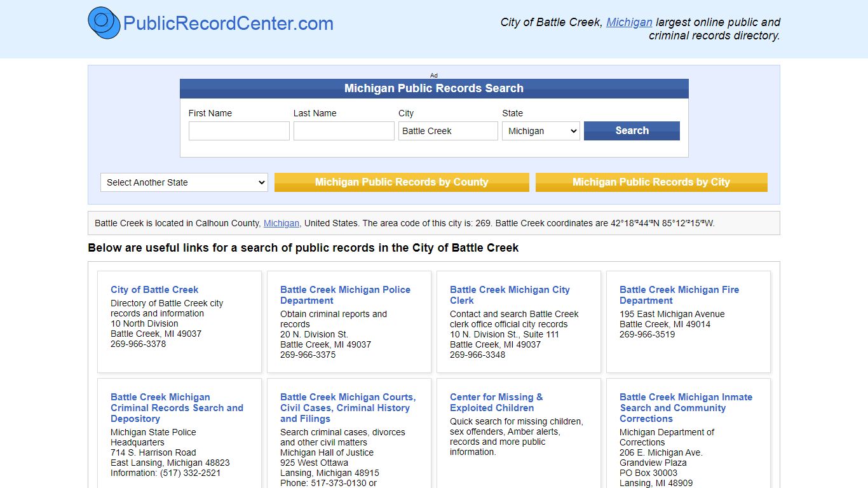This screenshot has width=868, height=488.
Task: Open the State dropdown set to Michigan
Action: click(x=541, y=131)
